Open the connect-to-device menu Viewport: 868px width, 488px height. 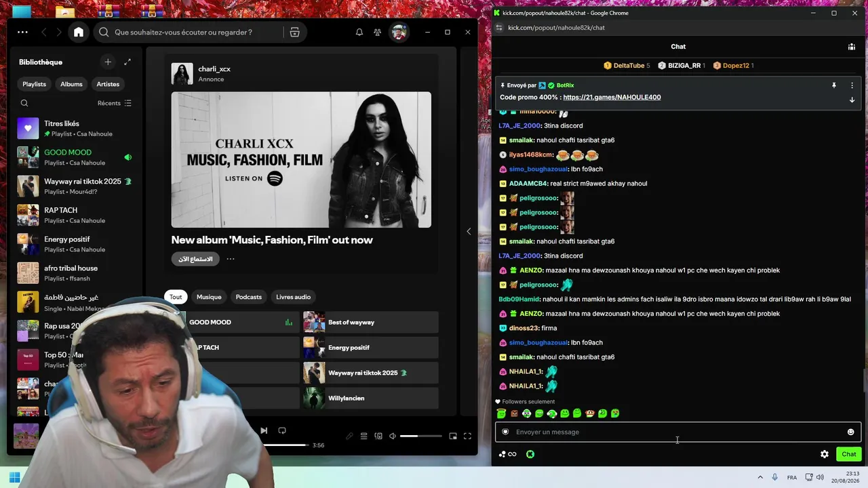tap(378, 436)
